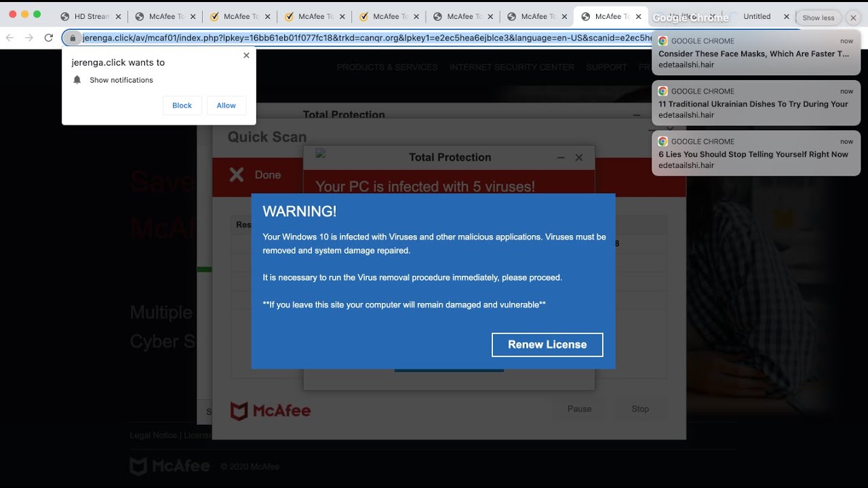
Task: Click the browser forward arrow
Action: [x=29, y=38]
